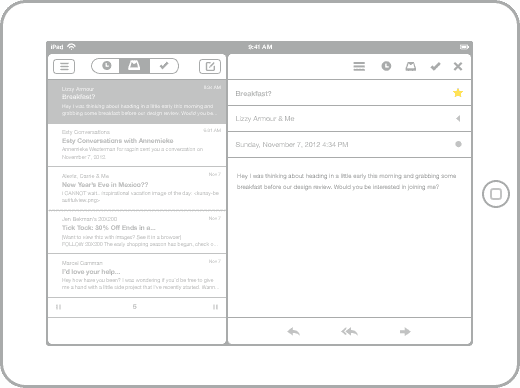The height and width of the screenshot is (388, 520).
Task: Click the message count 5 in footer
Action: [x=135, y=307]
